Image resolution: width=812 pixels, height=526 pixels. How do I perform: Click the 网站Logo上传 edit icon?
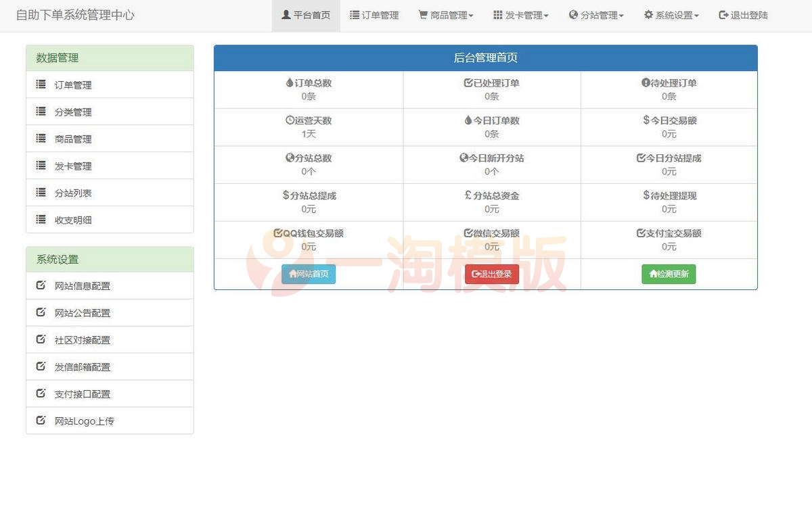click(41, 421)
